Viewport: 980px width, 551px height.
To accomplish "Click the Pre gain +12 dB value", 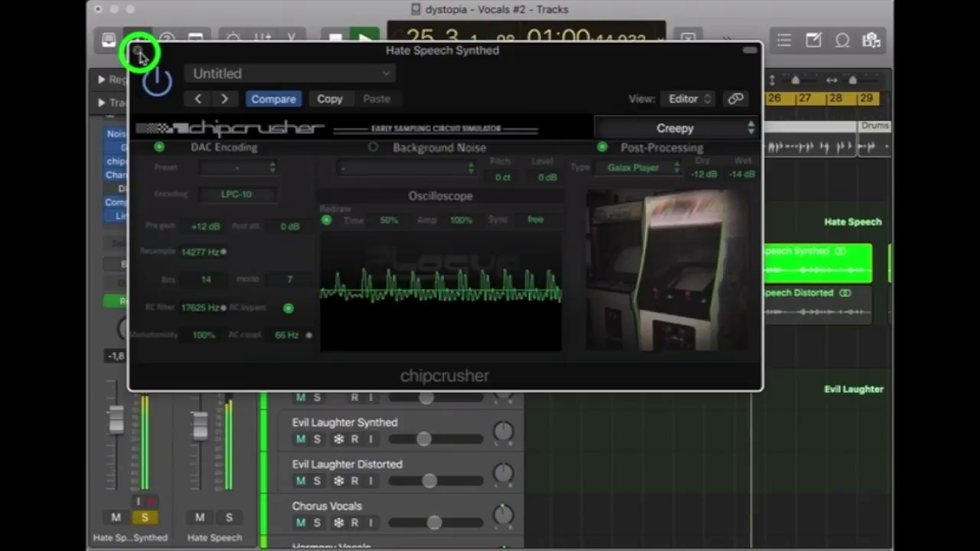I will coord(205,227).
